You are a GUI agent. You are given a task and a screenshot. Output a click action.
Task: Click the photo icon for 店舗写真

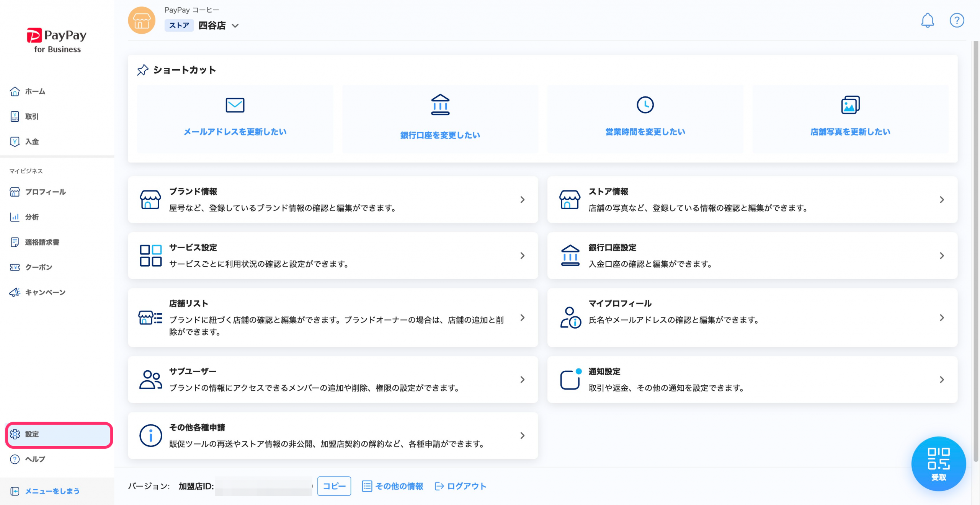pyautogui.click(x=850, y=105)
